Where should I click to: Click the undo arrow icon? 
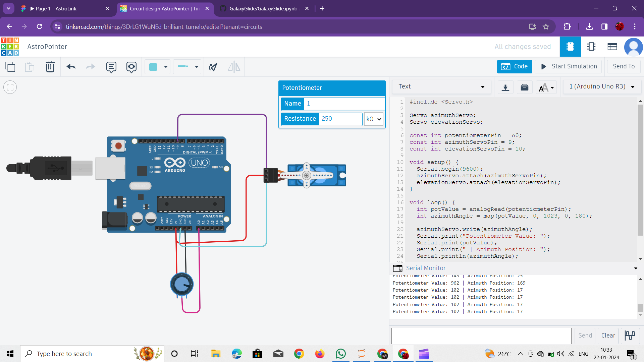coord(71,67)
